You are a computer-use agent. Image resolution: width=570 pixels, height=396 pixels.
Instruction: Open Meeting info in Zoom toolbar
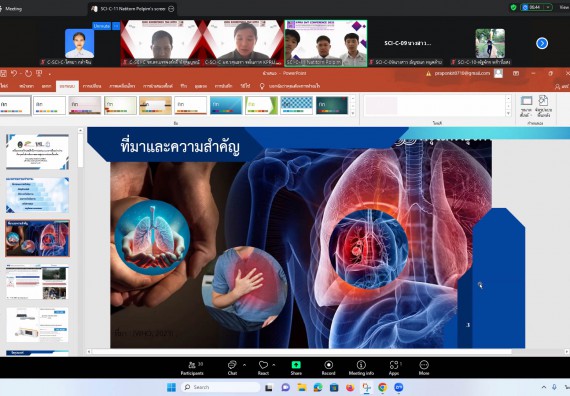pos(361,368)
